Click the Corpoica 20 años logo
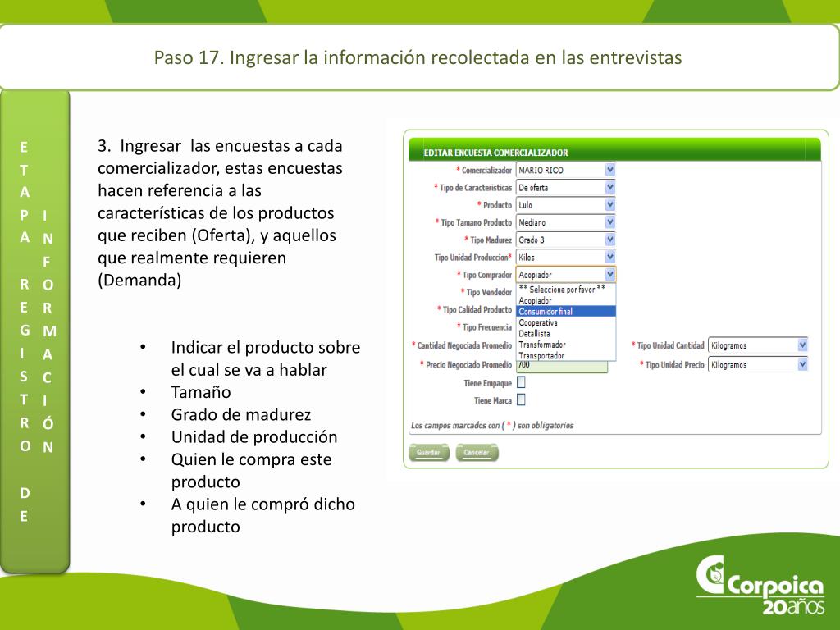The width and height of the screenshot is (840, 630). (760, 584)
